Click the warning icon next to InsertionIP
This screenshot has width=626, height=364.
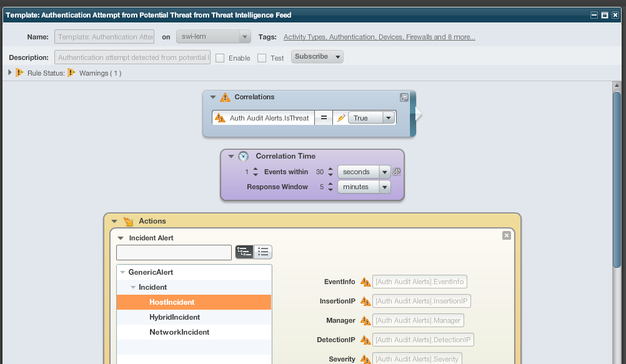[365, 301]
